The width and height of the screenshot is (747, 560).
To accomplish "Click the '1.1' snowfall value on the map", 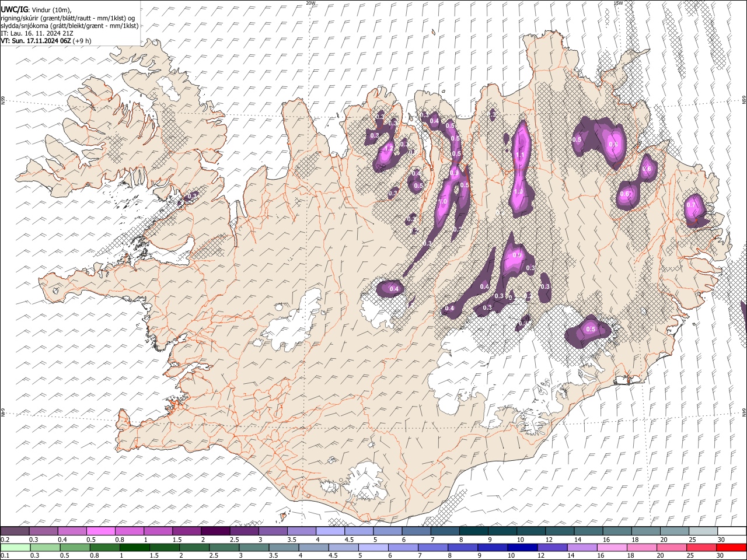I will pyautogui.click(x=520, y=155).
